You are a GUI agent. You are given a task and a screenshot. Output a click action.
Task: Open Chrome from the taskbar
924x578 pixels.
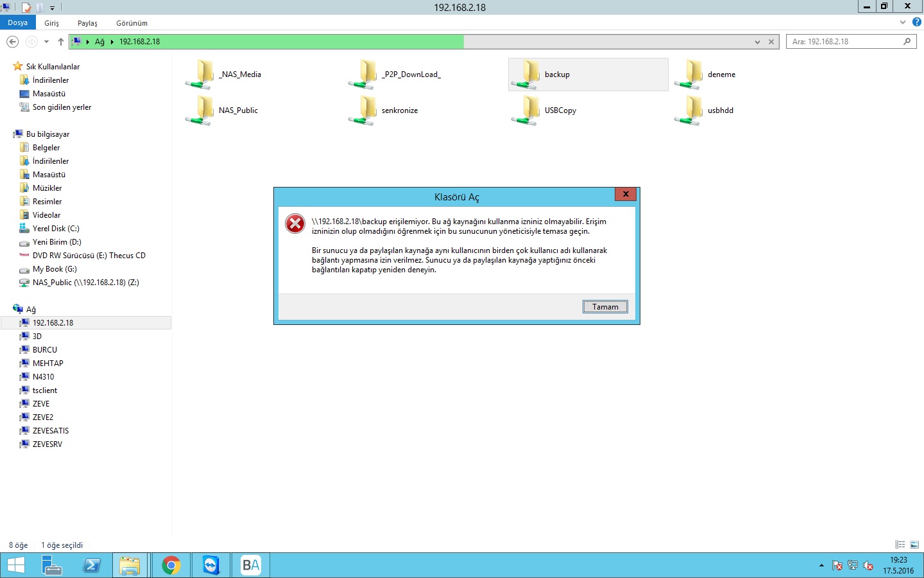coord(171,565)
